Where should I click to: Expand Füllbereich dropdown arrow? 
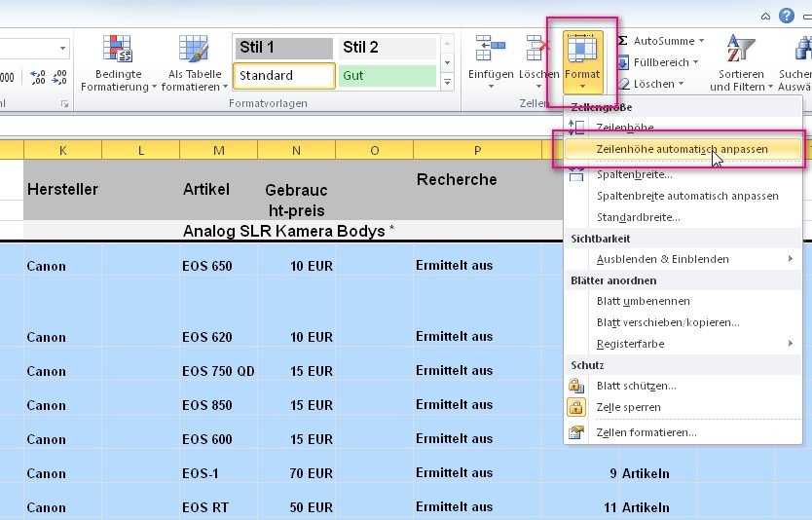(x=696, y=62)
